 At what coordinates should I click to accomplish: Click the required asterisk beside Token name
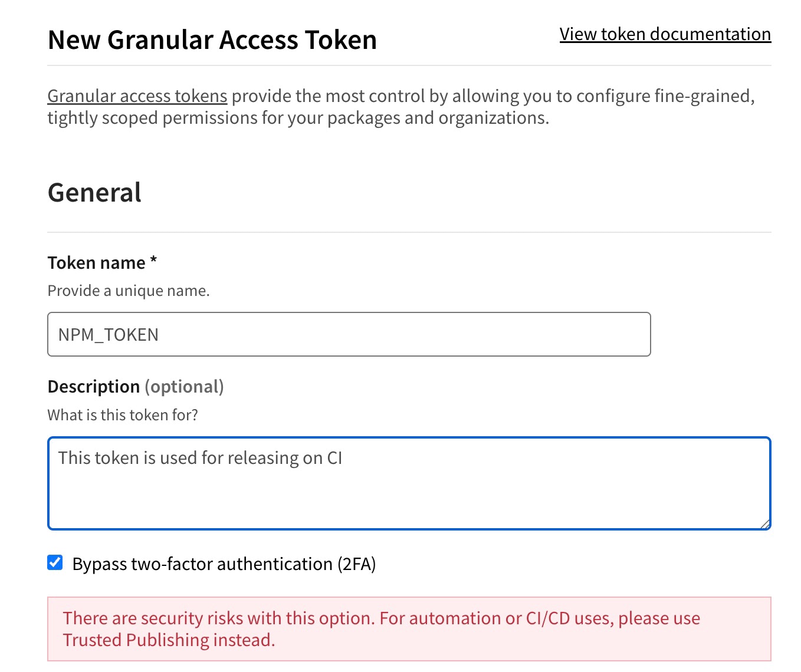[x=153, y=261]
